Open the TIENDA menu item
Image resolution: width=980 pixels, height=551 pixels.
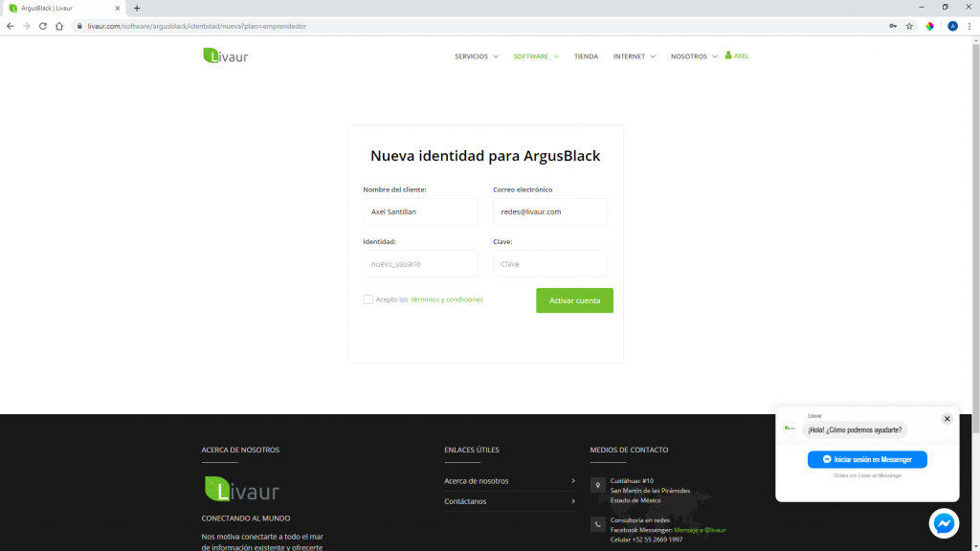(x=587, y=56)
